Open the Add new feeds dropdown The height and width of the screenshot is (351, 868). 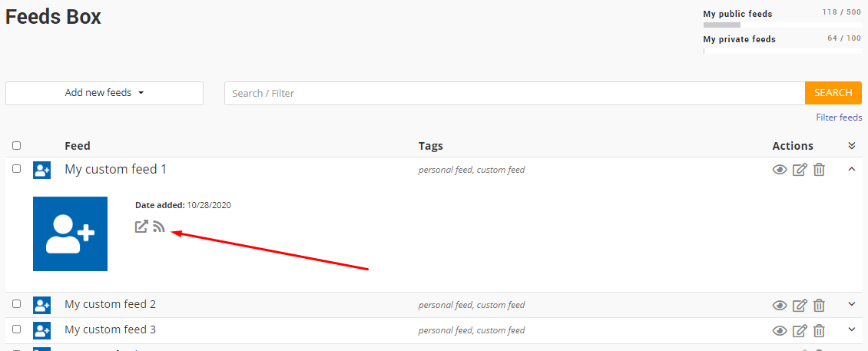104,93
